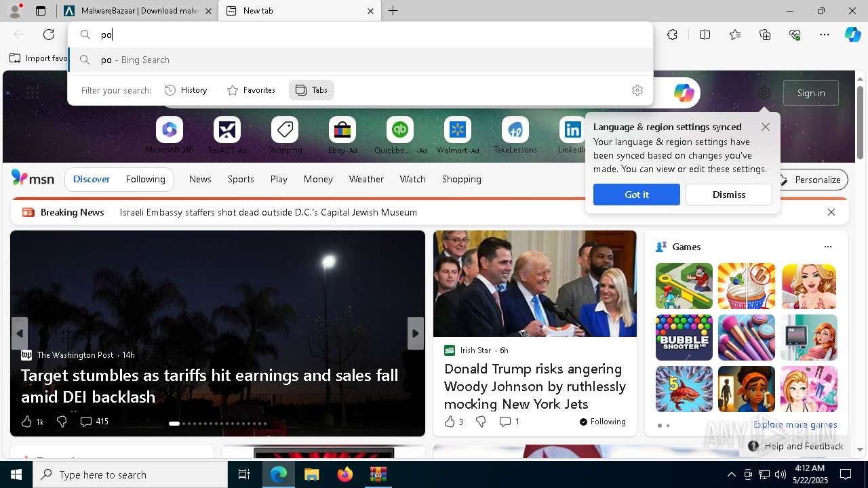This screenshot has height=488, width=868.
Task: Open the Extensions puzzle icon
Action: coord(672,35)
